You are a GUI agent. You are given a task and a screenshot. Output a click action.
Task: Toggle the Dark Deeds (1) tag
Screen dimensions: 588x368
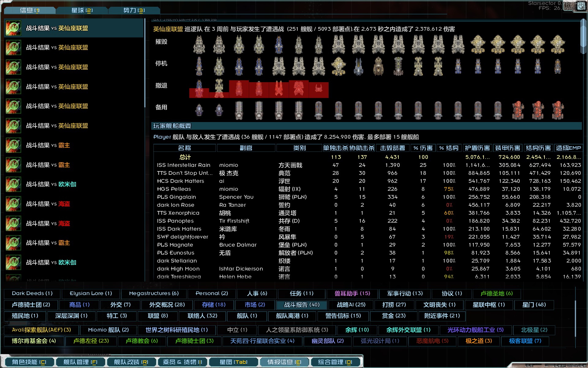pos(32,293)
